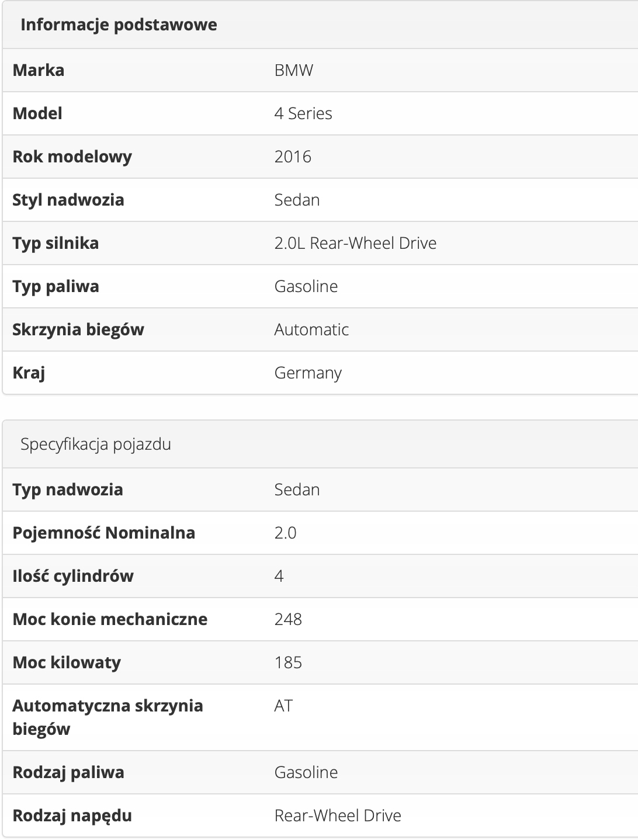
Task: Click Gasoline value beside Typ paliwa
Action: coord(306,287)
